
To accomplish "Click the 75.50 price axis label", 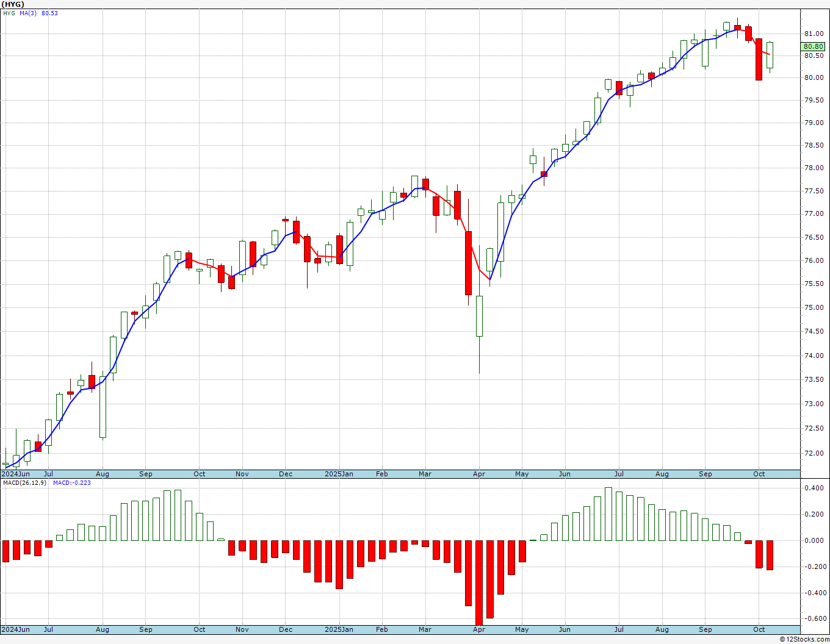I will click(x=813, y=284).
